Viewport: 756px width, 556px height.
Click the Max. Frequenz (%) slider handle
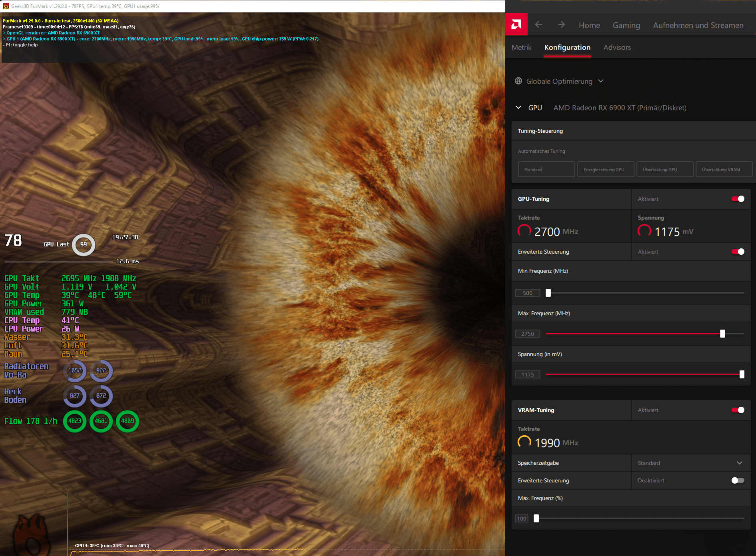(x=536, y=518)
